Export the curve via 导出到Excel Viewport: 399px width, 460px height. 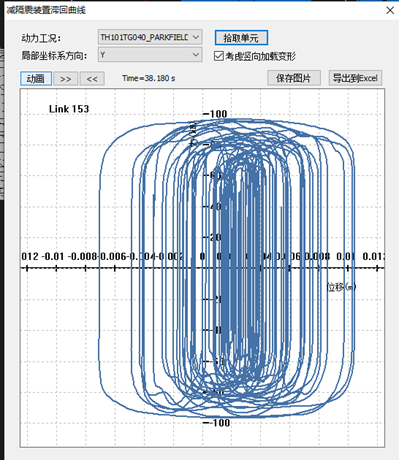click(x=355, y=78)
